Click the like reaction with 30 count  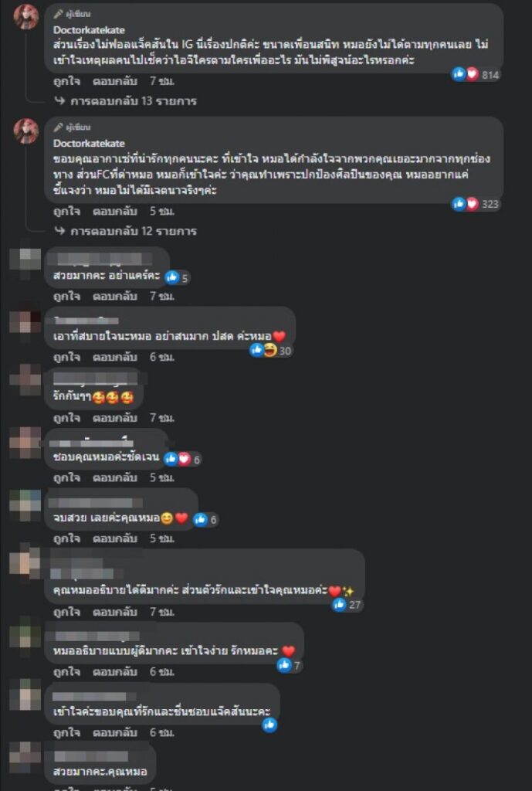[x=257, y=350]
